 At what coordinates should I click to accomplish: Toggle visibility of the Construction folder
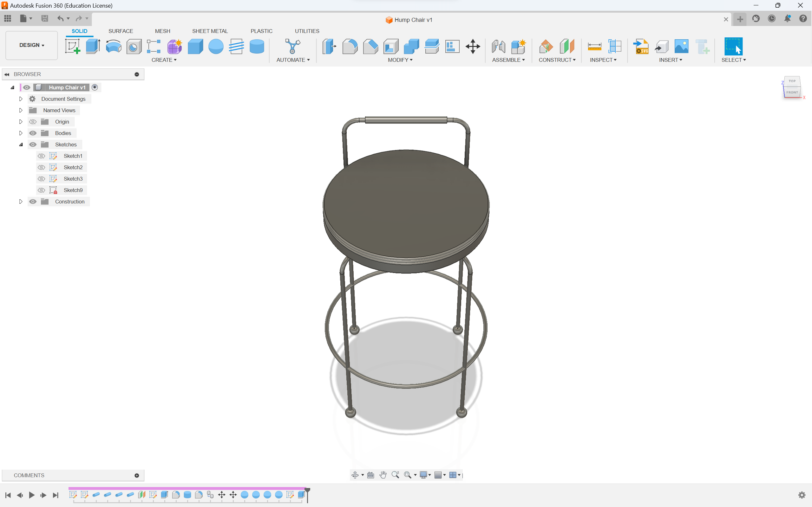point(33,202)
